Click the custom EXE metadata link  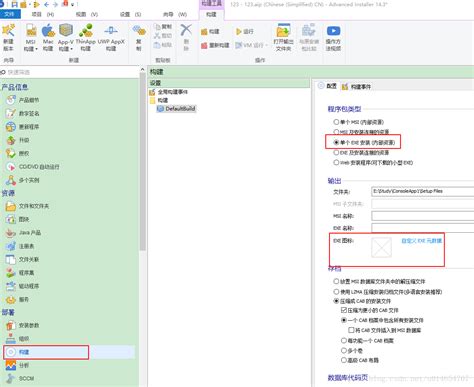(x=421, y=241)
